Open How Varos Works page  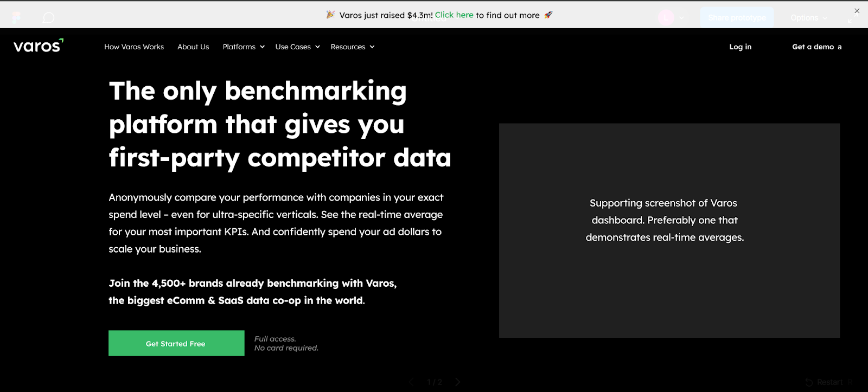134,47
